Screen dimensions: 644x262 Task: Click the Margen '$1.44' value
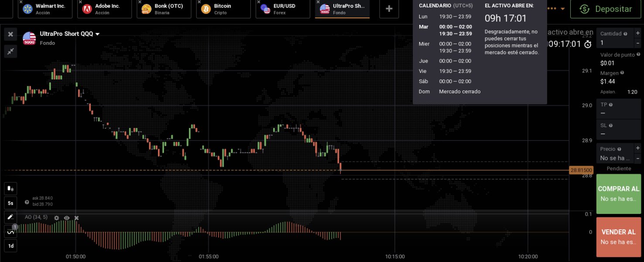(x=608, y=81)
